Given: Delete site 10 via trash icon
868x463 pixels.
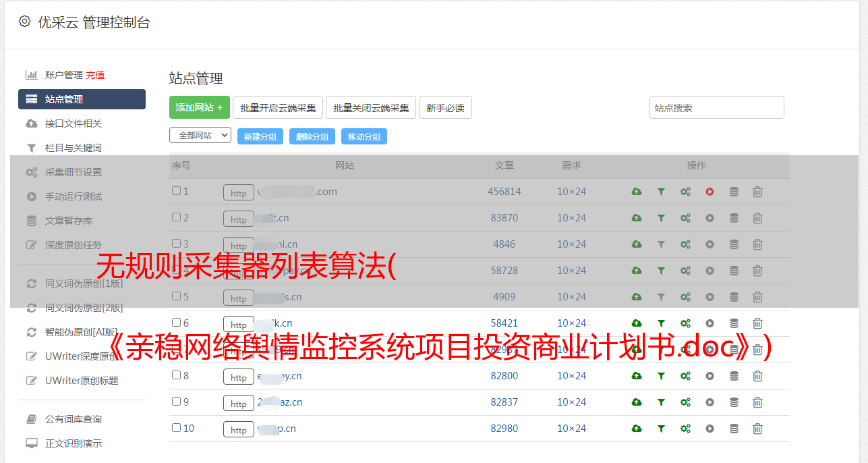Looking at the screenshot, I should 757,429.
